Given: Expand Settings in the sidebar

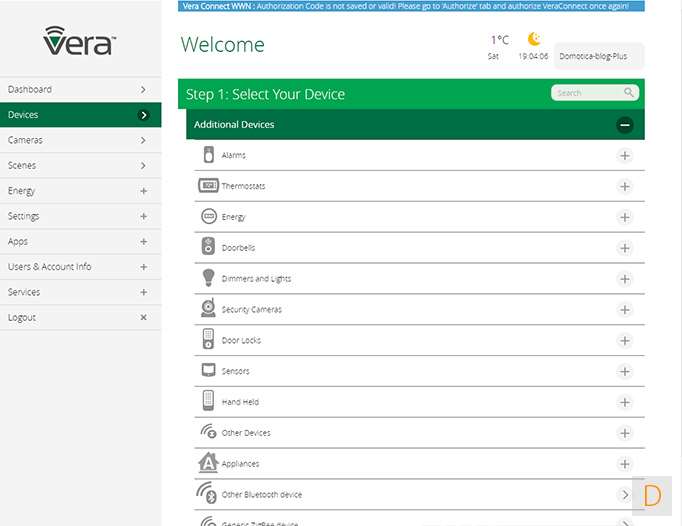Looking at the screenshot, I should coord(80,216).
